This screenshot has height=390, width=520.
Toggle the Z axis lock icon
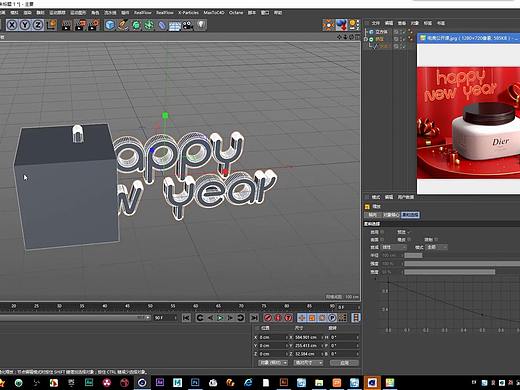coord(38,25)
